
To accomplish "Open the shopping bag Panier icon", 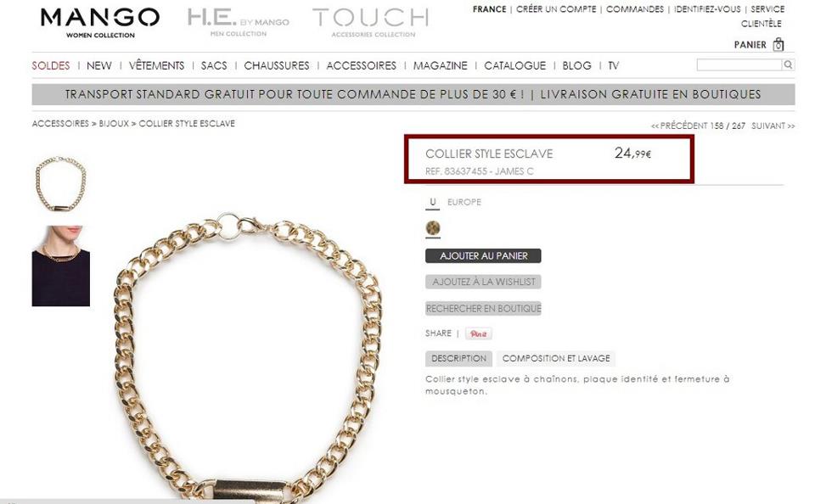I will (778, 45).
